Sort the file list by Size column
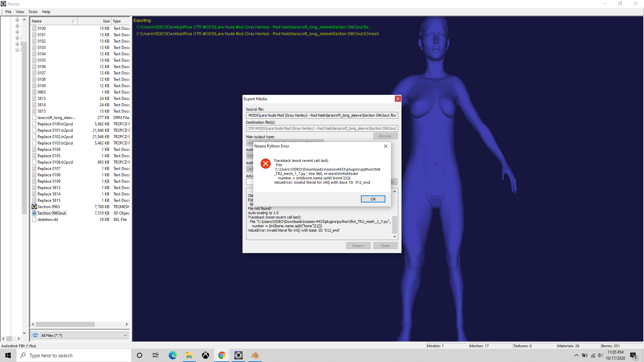Viewport: 644px width, 362px height. click(x=95, y=21)
